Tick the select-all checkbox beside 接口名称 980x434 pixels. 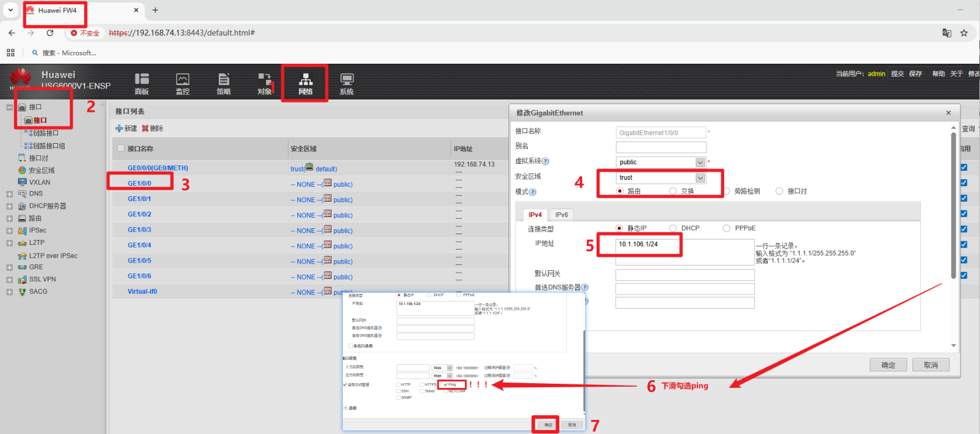[x=121, y=148]
